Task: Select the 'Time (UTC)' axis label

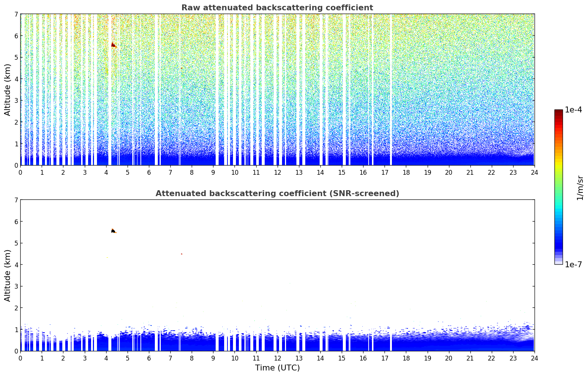Action: (x=277, y=368)
